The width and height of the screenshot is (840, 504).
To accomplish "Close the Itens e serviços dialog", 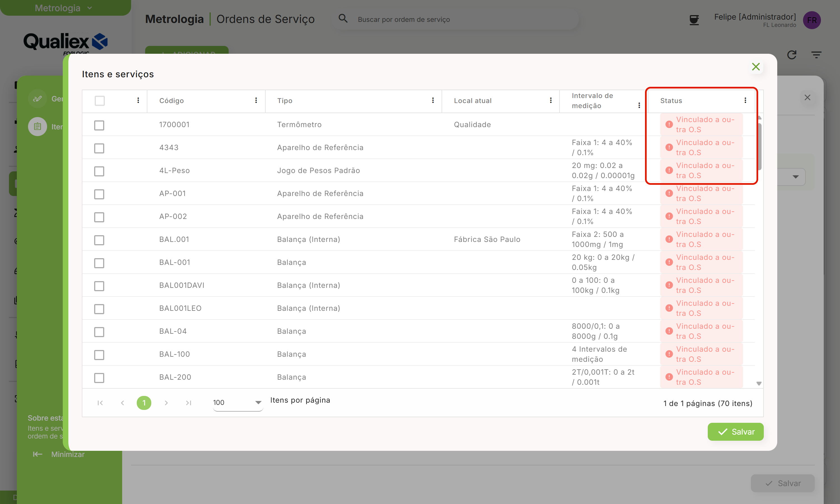I will click(x=756, y=67).
